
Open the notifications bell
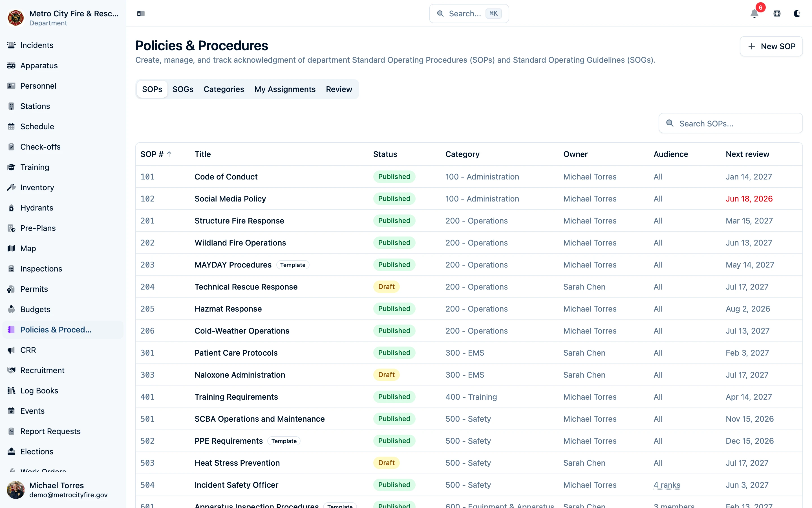point(754,14)
